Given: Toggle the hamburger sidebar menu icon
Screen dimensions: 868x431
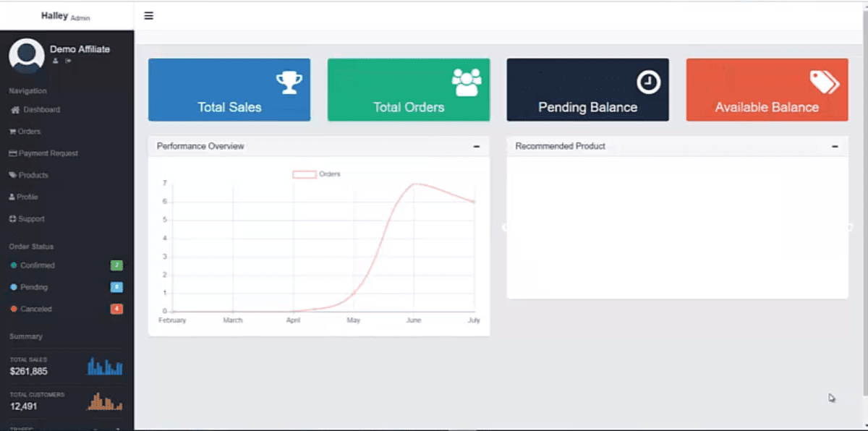Looking at the screenshot, I should [148, 16].
